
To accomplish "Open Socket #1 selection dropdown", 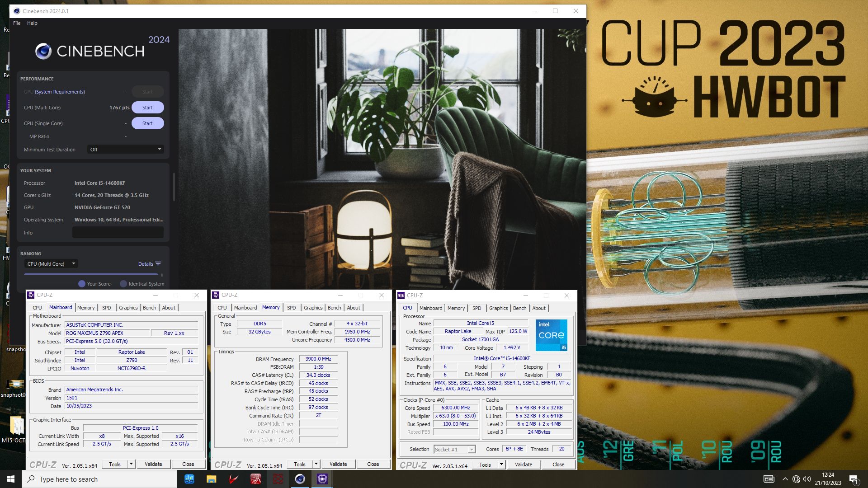I will tap(454, 449).
